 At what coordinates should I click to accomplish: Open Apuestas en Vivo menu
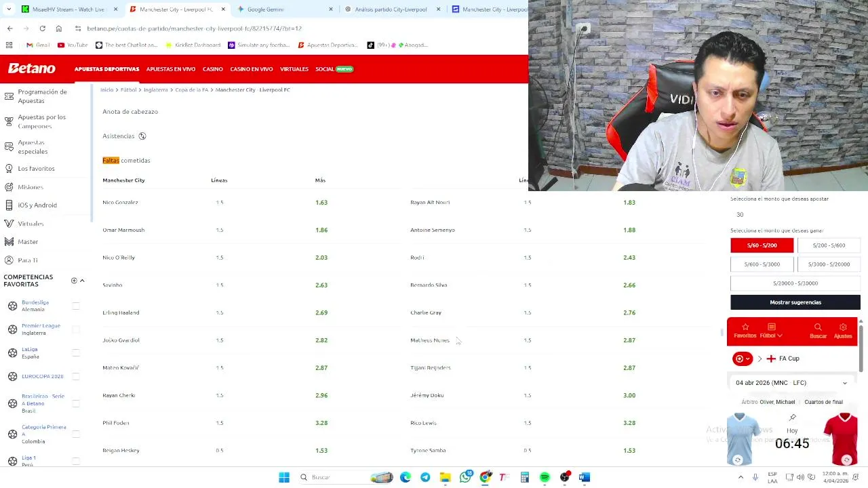171,69
